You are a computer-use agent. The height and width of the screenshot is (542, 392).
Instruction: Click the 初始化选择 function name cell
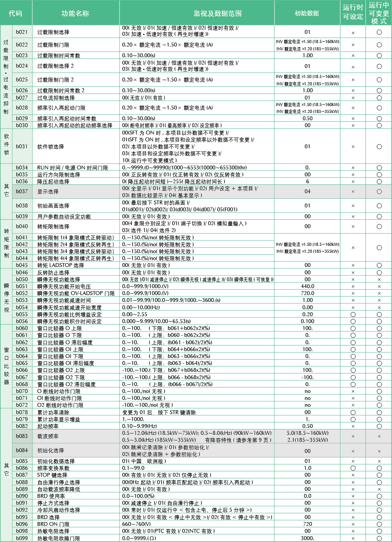[50, 451]
